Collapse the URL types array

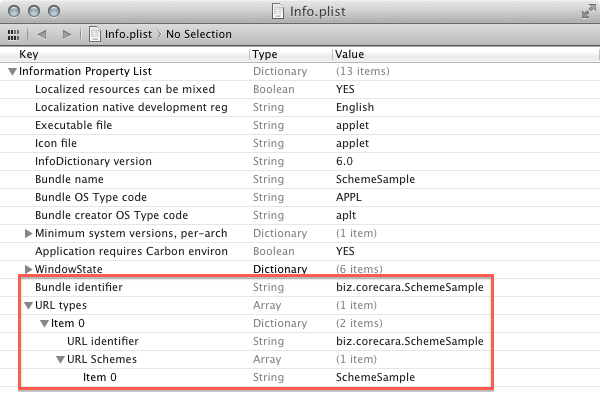pos(28,306)
